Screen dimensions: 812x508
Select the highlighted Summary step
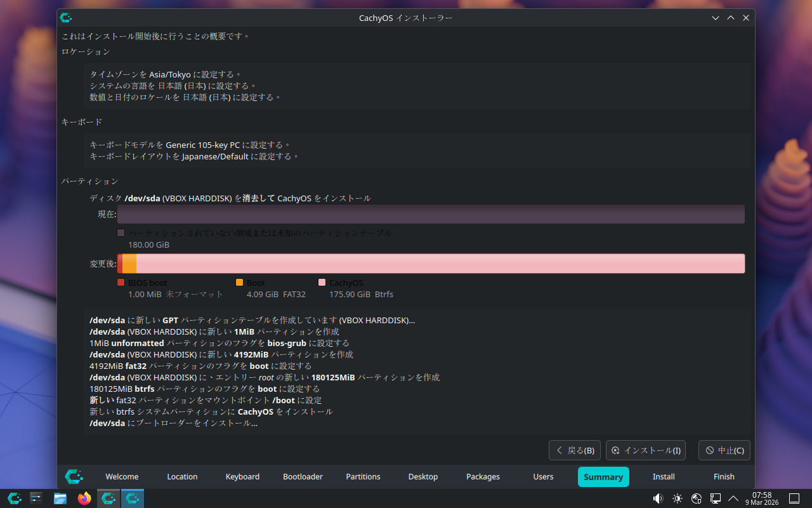pos(603,477)
